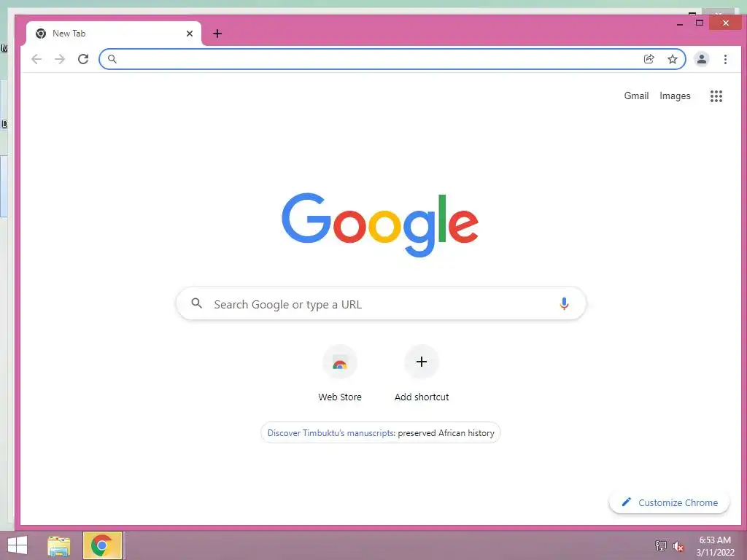Image resolution: width=747 pixels, height=560 pixels.
Task: Bookmark this tab with the star icon
Action: (672, 59)
